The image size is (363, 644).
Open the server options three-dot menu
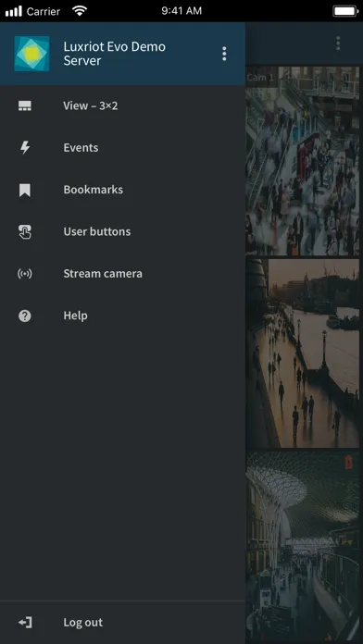pyautogui.click(x=224, y=54)
